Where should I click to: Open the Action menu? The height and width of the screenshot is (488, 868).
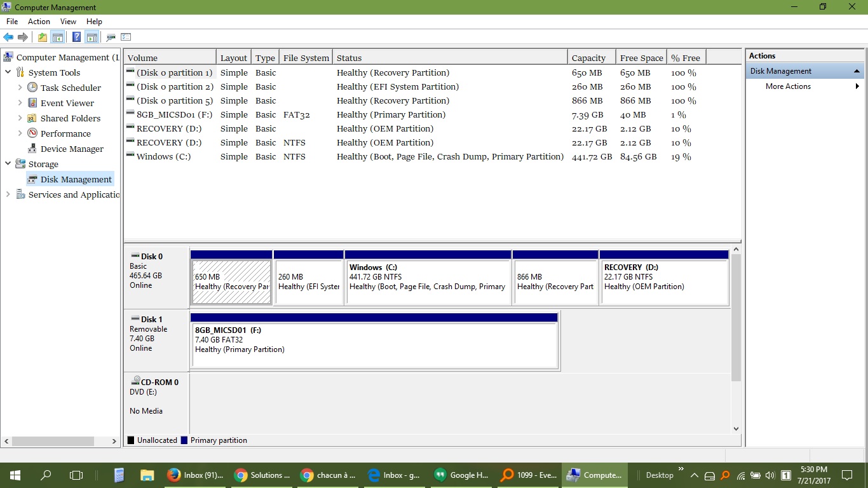click(x=39, y=22)
